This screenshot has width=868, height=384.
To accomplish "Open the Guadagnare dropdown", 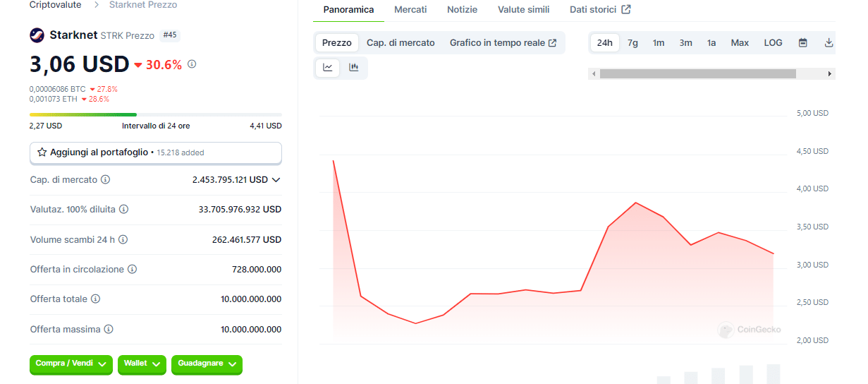I will pyautogui.click(x=207, y=364).
